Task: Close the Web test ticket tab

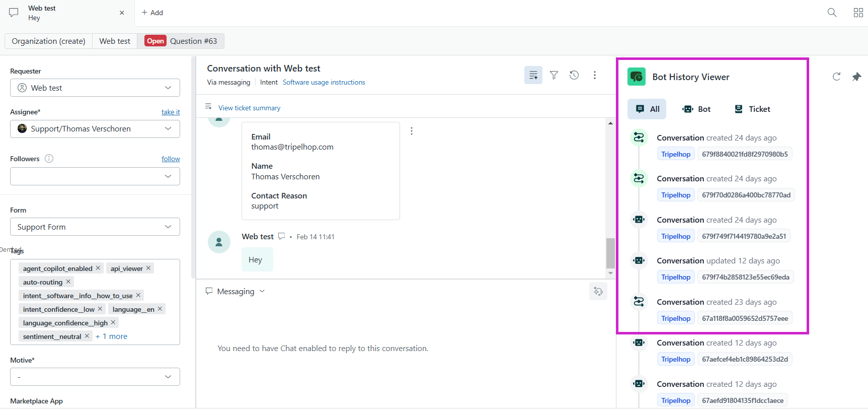Action: coord(122,13)
